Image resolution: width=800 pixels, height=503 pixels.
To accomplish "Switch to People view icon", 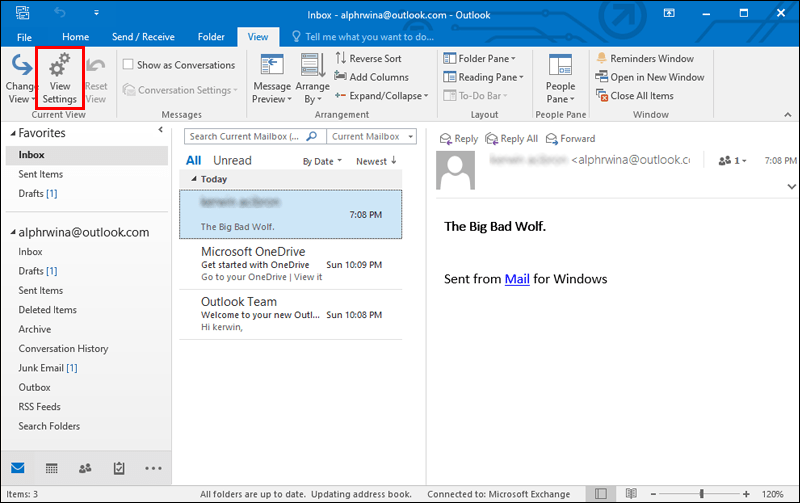I will click(85, 468).
